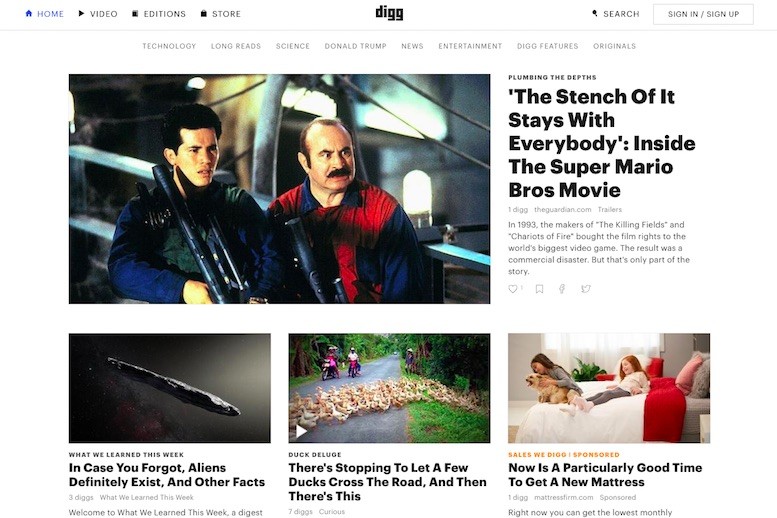The height and width of the screenshot is (518, 777).
Task: Click the digg logo
Action: pyautogui.click(x=389, y=13)
